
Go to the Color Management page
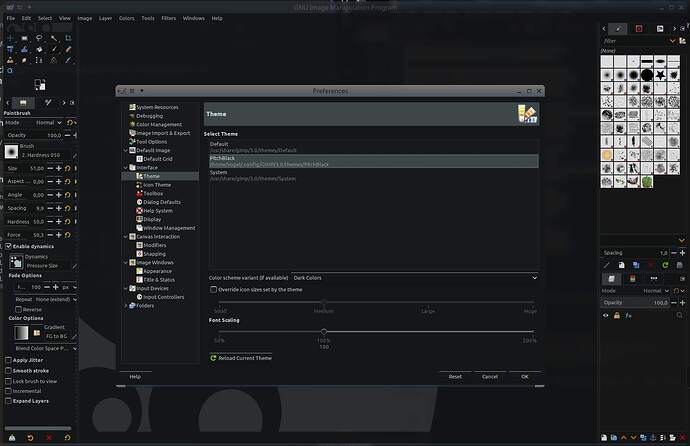pyautogui.click(x=159, y=124)
